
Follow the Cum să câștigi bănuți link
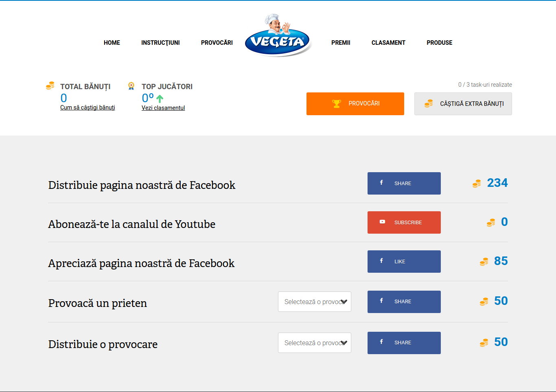click(x=88, y=107)
